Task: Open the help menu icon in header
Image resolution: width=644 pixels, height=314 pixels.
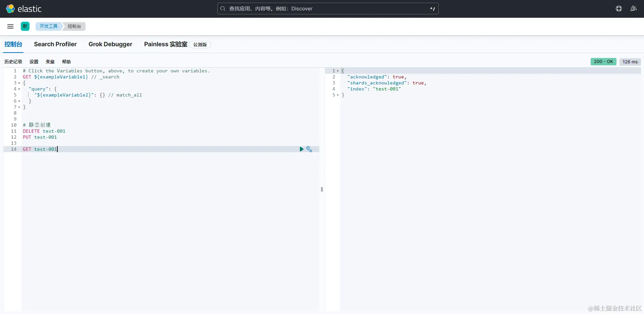Action: [619, 9]
